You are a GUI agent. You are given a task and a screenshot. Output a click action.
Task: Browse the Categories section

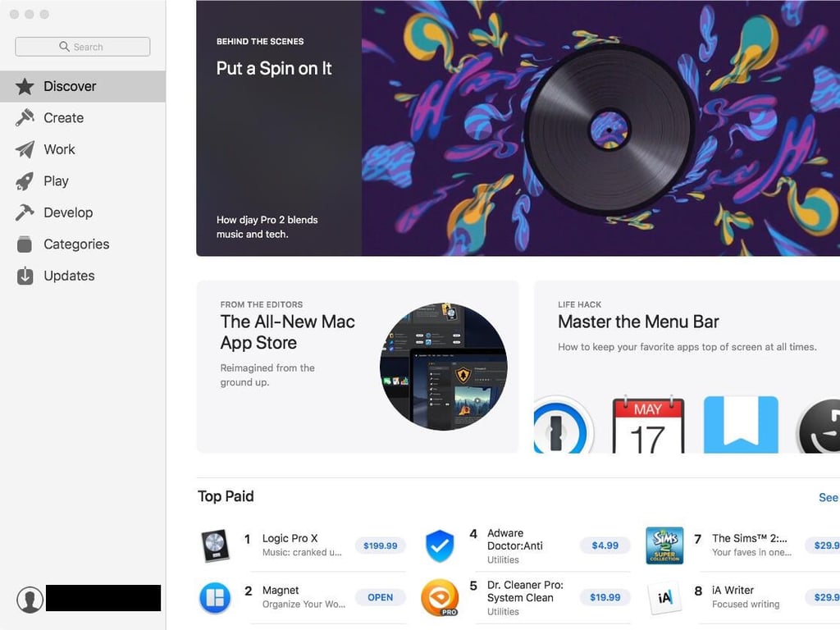(83, 244)
